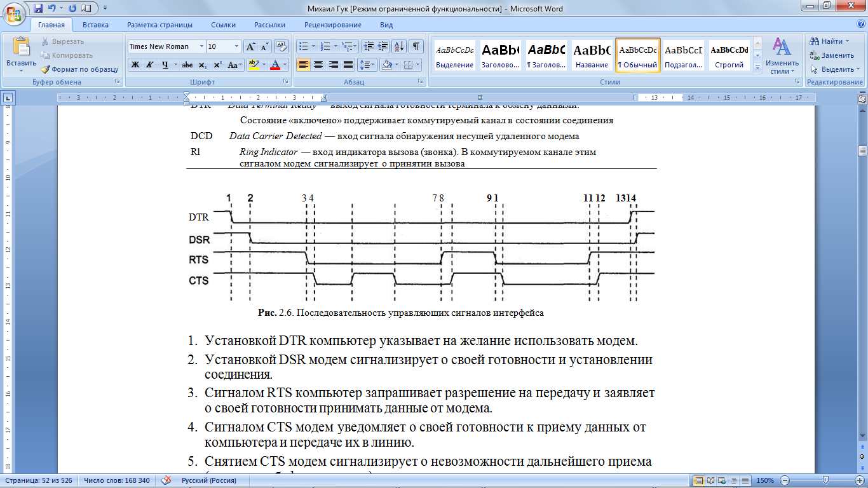Clear formatting with the eraser icon

tap(282, 46)
